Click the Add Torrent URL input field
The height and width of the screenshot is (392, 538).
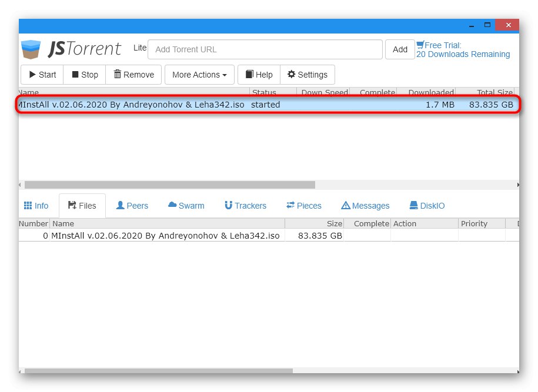click(265, 49)
